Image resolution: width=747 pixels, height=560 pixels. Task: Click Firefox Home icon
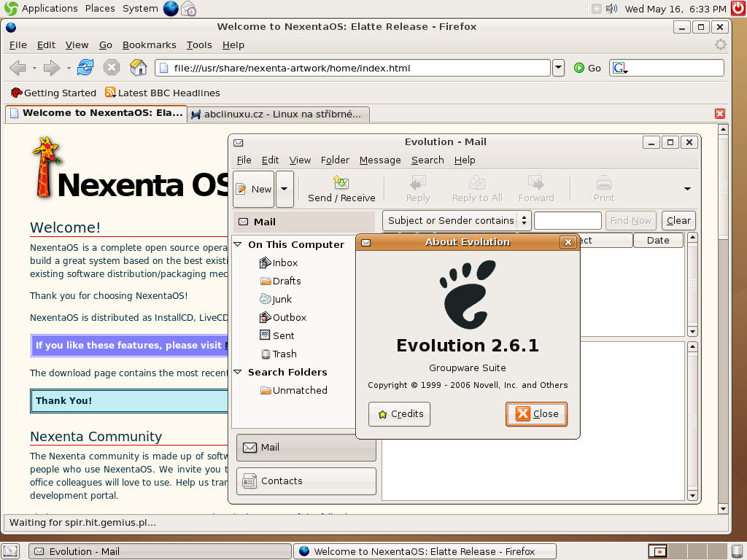click(x=138, y=68)
